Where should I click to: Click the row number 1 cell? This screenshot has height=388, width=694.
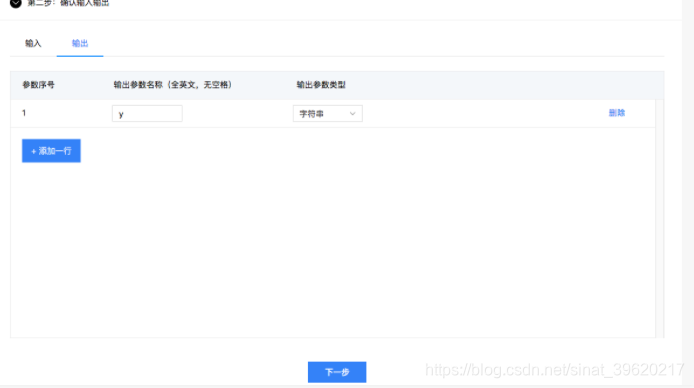[x=24, y=113]
